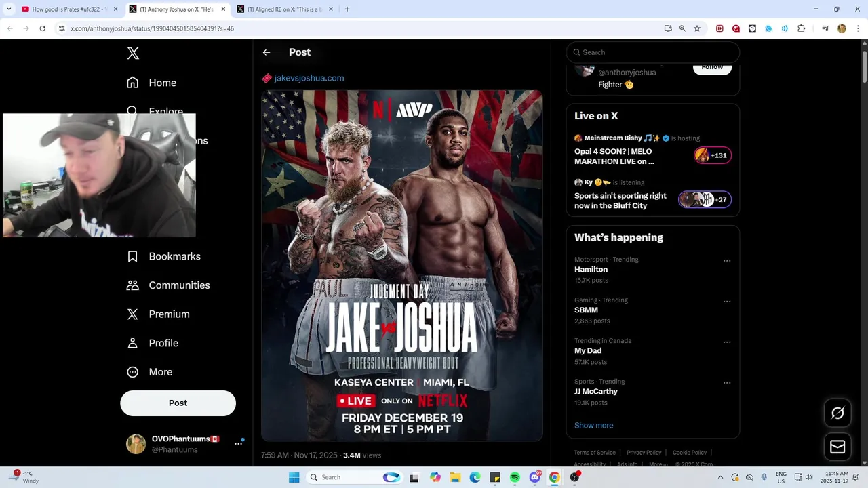Bookmark this page with the star
Viewport: 868px width, 488px height.
[697, 28]
